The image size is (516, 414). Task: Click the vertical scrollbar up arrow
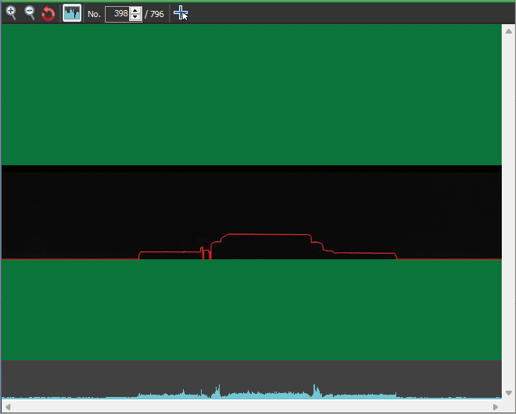click(x=509, y=31)
